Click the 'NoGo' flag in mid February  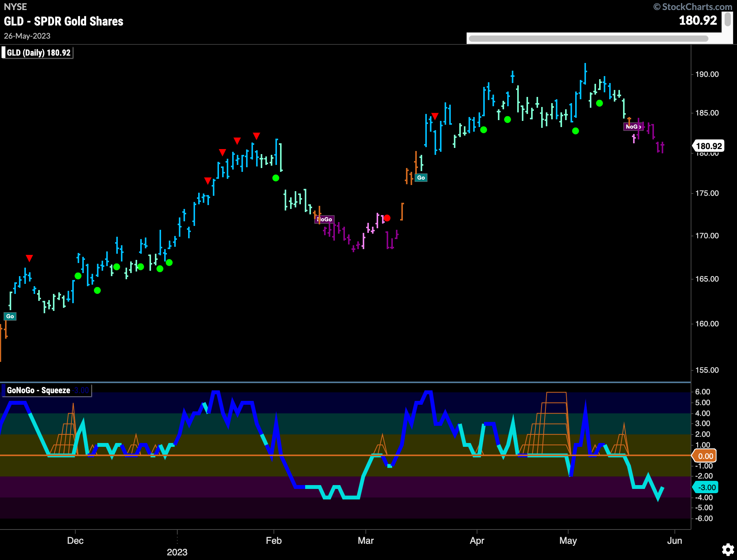click(324, 219)
